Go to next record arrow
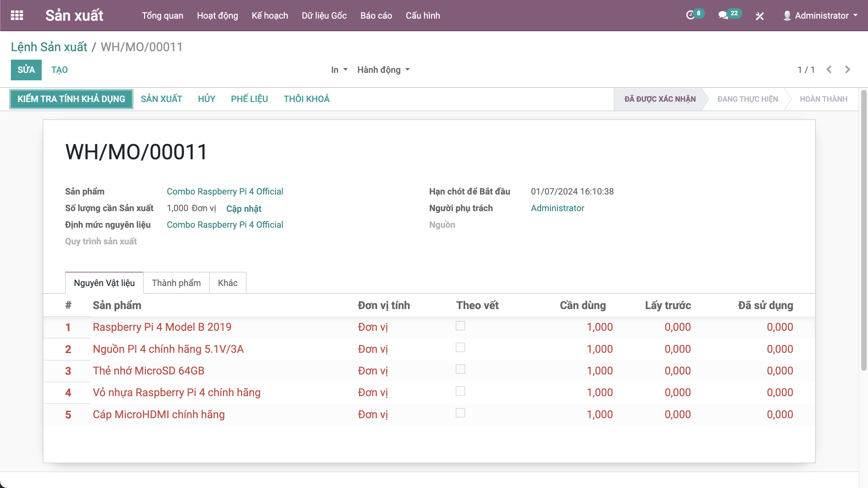Viewport: 868px width, 488px height. tap(848, 69)
